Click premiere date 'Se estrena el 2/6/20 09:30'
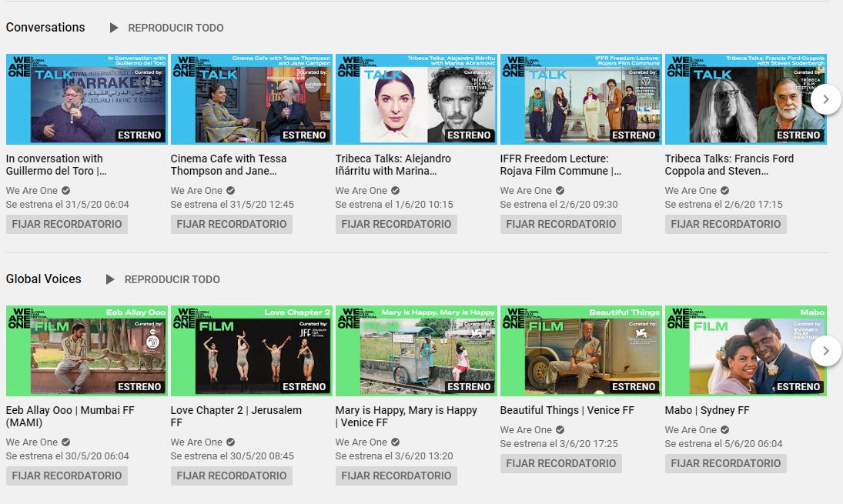843x504 pixels. (x=559, y=205)
